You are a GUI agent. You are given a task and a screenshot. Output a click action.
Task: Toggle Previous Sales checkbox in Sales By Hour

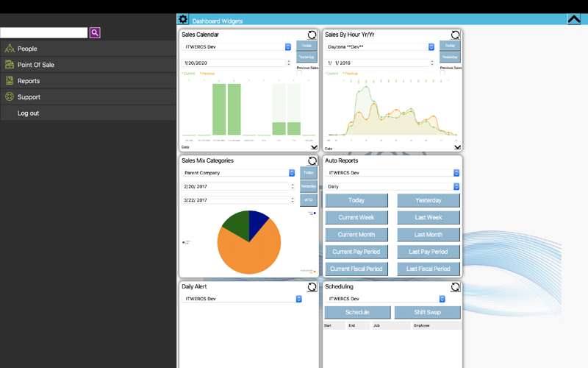442,73
